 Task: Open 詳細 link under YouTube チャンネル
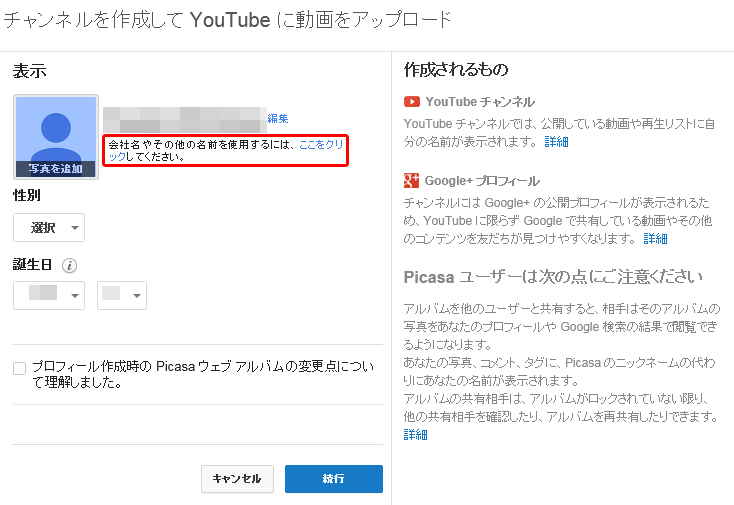557,143
